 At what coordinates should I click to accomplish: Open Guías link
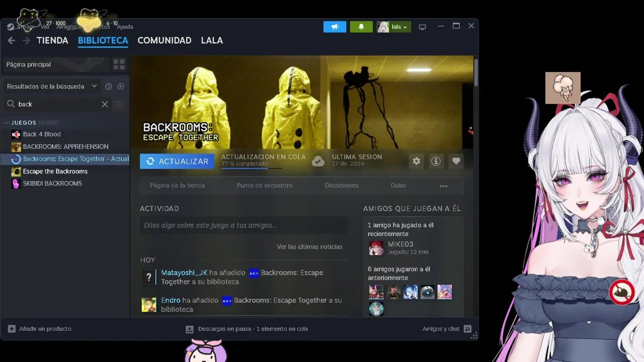coord(398,186)
